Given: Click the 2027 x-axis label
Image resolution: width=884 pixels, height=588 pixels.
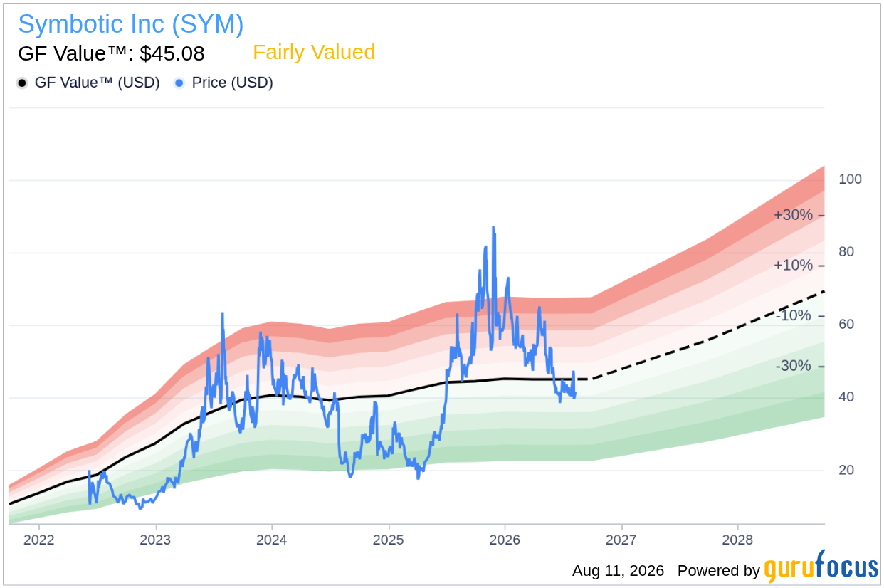Looking at the screenshot, I should (x=621, y=540).
